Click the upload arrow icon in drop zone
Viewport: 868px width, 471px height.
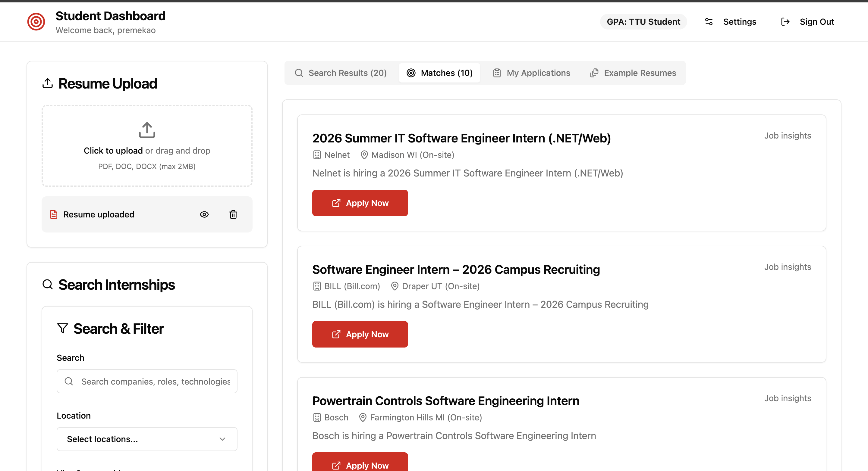[147, 130]
